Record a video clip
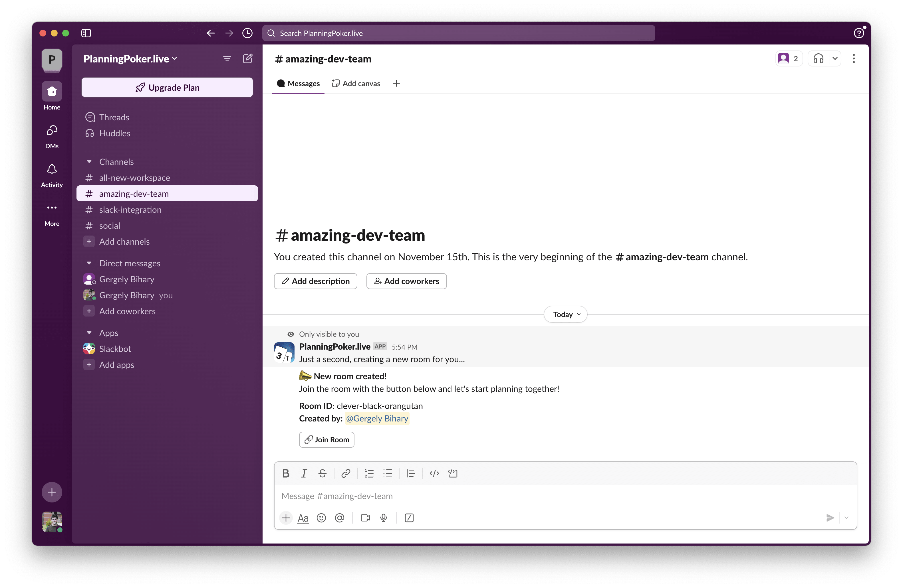This screenshot has height=588, width=903. pyautogui.click(x=365, y=518)
